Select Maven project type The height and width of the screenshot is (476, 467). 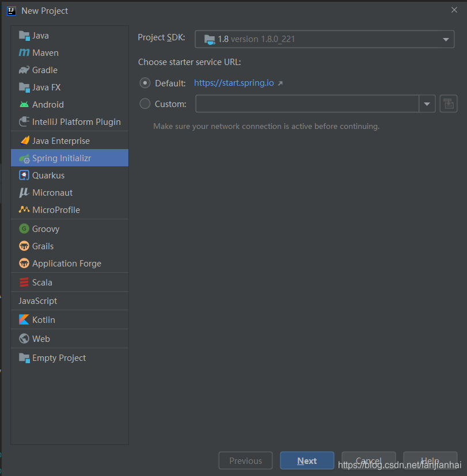tap(70, 53)
